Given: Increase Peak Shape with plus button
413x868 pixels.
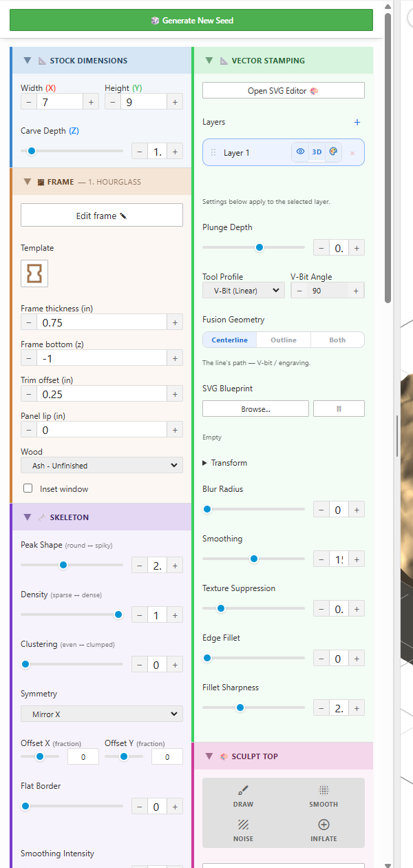Looking at the screenshot, I should tap(175, 565).
